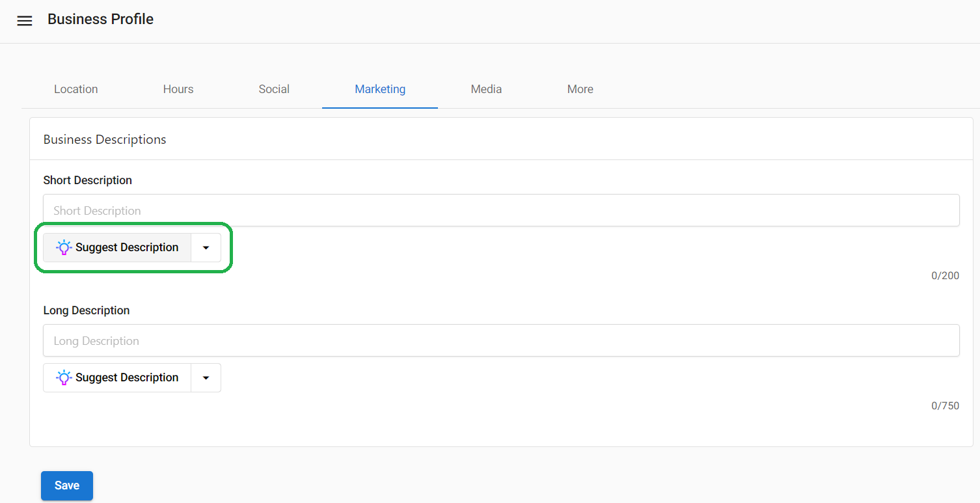The height and width of the screenshot is (503, 980).
Task: Select the Marketing tab
Action: tap(379, 89)
